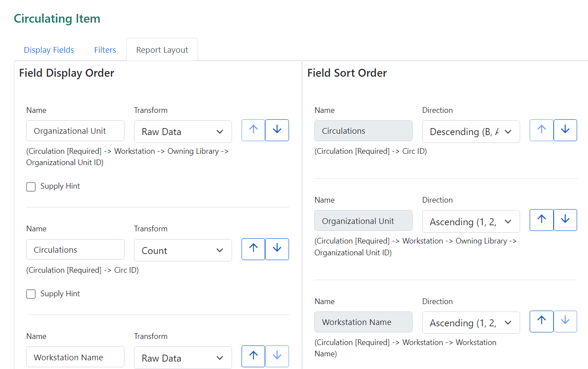Click the Workstation Name input field
This screenshot has height=369, width=588.
[75, 356]
